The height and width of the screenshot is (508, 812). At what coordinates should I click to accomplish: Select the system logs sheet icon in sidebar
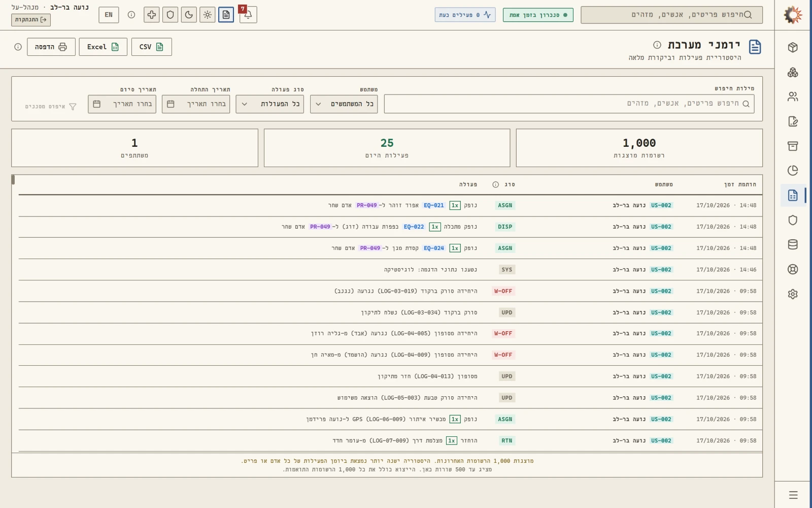(x=793, y=195)
